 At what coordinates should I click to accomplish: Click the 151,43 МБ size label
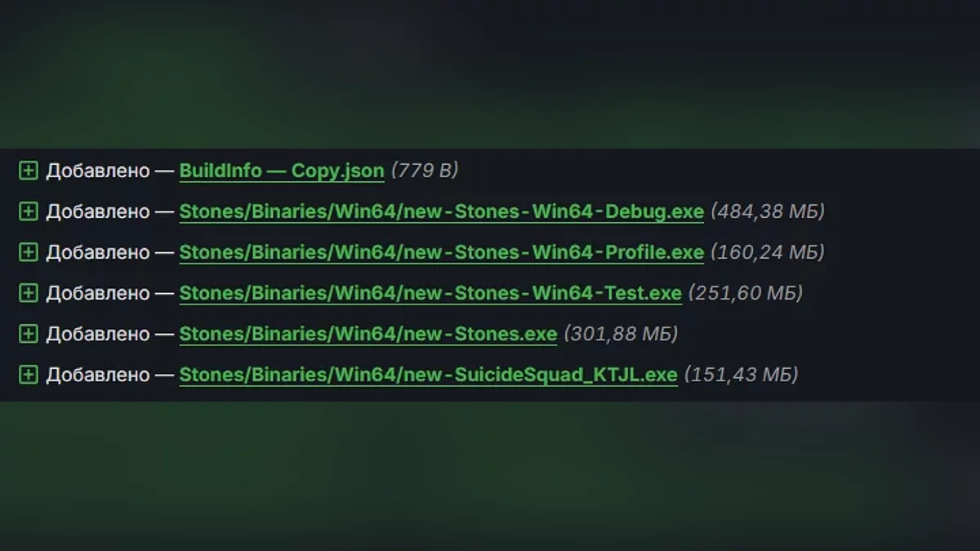click(x=741, y=375)
